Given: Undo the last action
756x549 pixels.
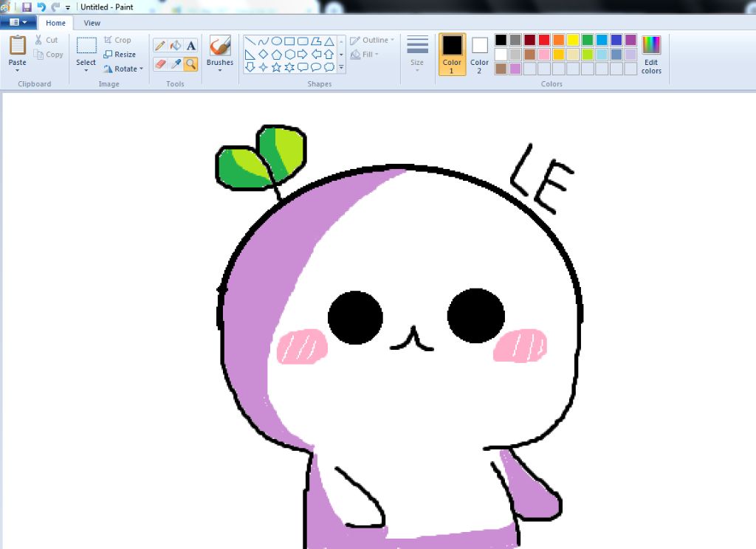Looking at the screenshot, I should click(x=41, y=7).
